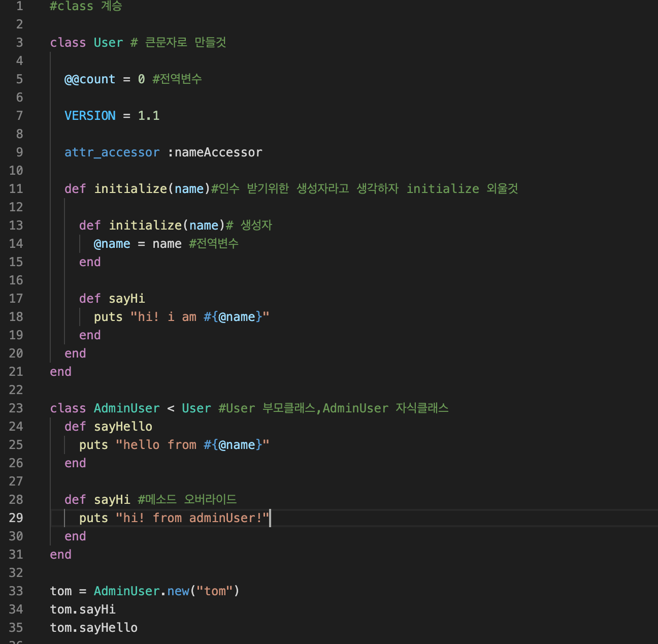The height and width of the screenshot is (644, 658).
Task: Click the "class" keyword on line 3
Action: point(68,43)
